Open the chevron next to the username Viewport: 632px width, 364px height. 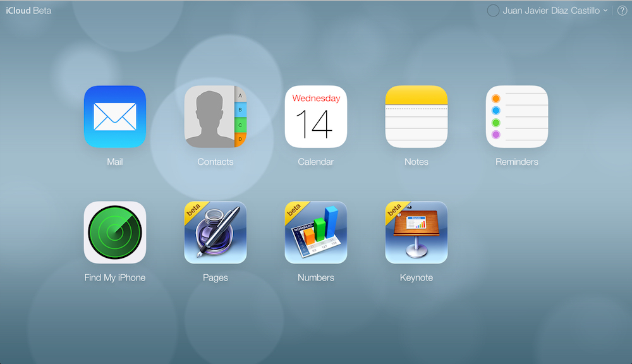click(606, 11)
